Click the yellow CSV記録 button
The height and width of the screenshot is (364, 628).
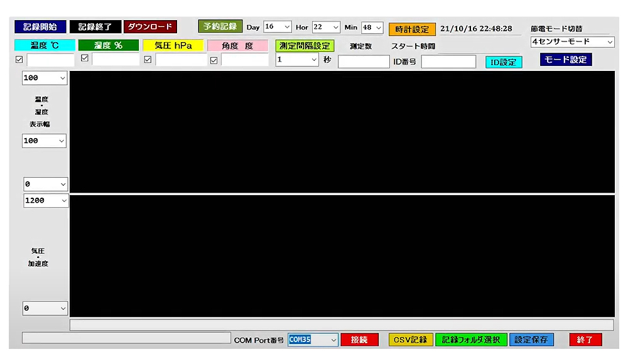410,340
